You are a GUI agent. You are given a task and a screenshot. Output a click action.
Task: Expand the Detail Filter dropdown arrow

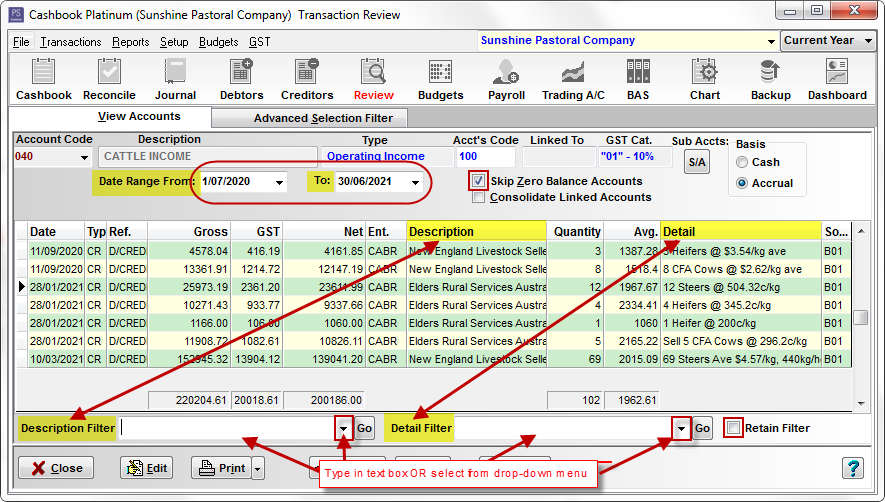point(681,429)
